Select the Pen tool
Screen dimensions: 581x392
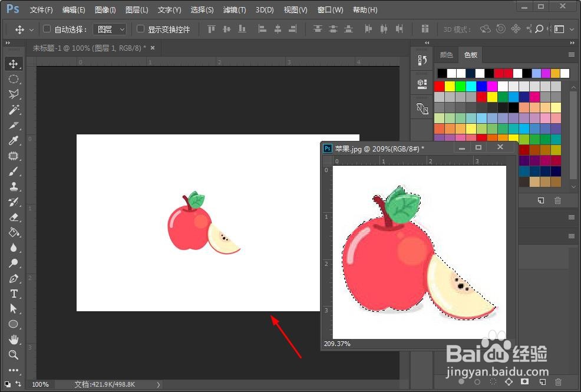coord(14,279)
